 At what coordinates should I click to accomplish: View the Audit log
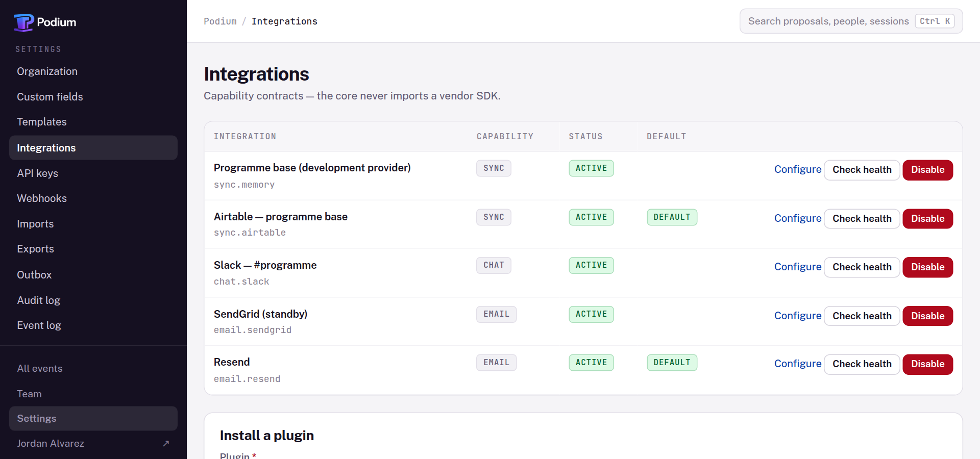[93, 300]
